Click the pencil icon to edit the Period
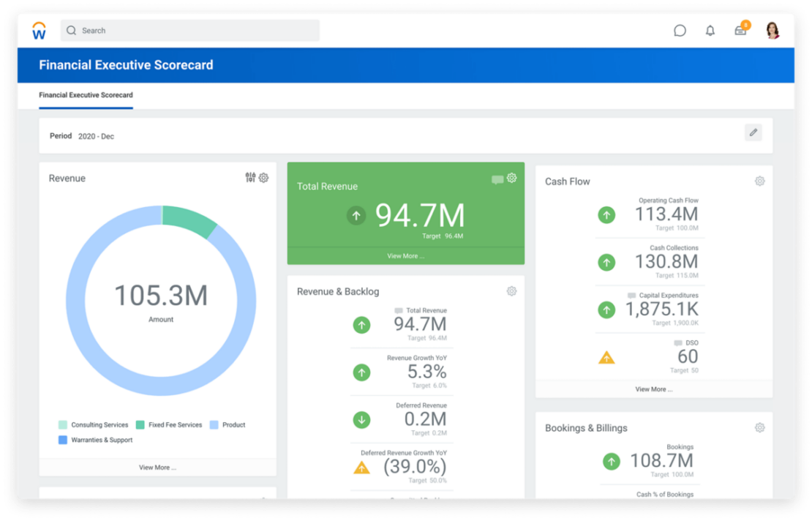Image resolution: width=812 pixels, height=521 pixels. (753, 132)
